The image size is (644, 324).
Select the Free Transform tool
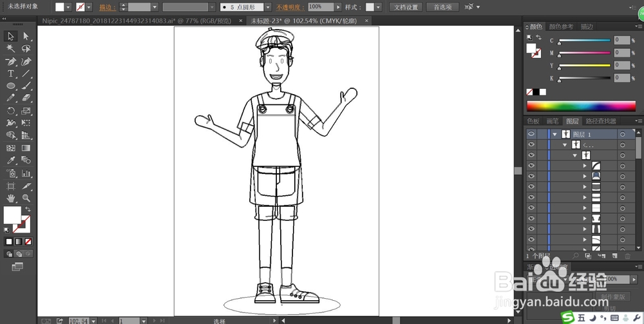point(26,123)
